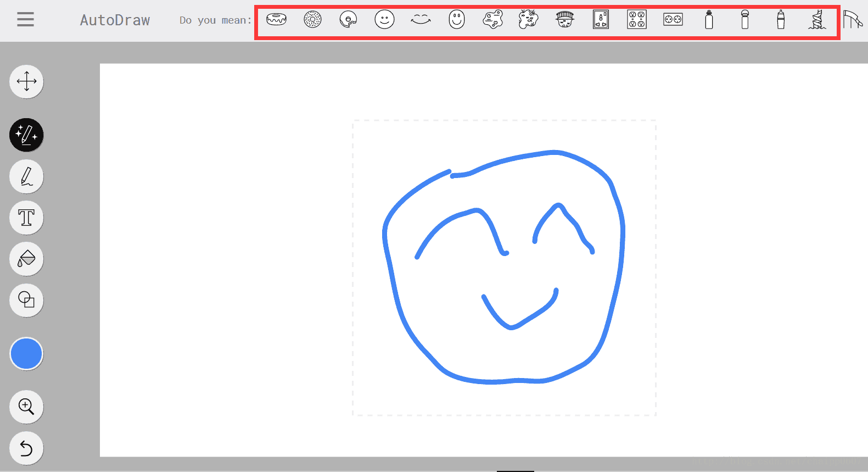The height and width of the screenshot is (472, 868).
Task: Pick the closed-eyes smile suggestion
Action: [x=421, y=20]
